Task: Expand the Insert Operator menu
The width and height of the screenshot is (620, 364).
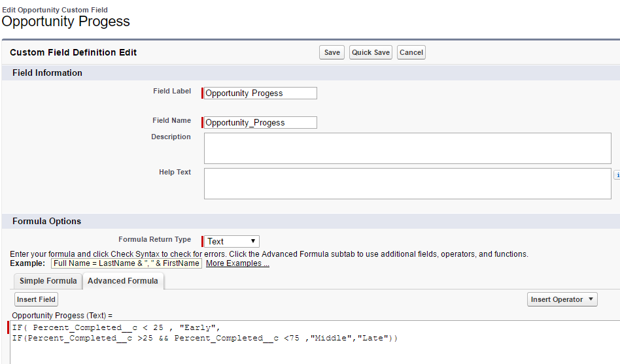Action: [562, 299]
